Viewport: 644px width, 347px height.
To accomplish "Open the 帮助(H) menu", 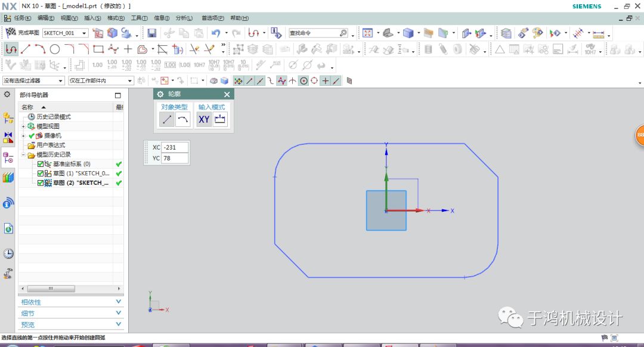I will click(240, 18).
